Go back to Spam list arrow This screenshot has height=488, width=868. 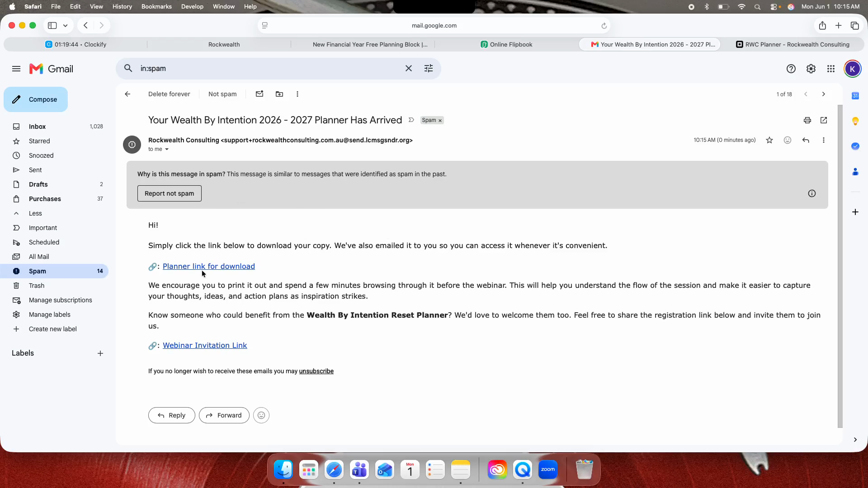[127, 94]
